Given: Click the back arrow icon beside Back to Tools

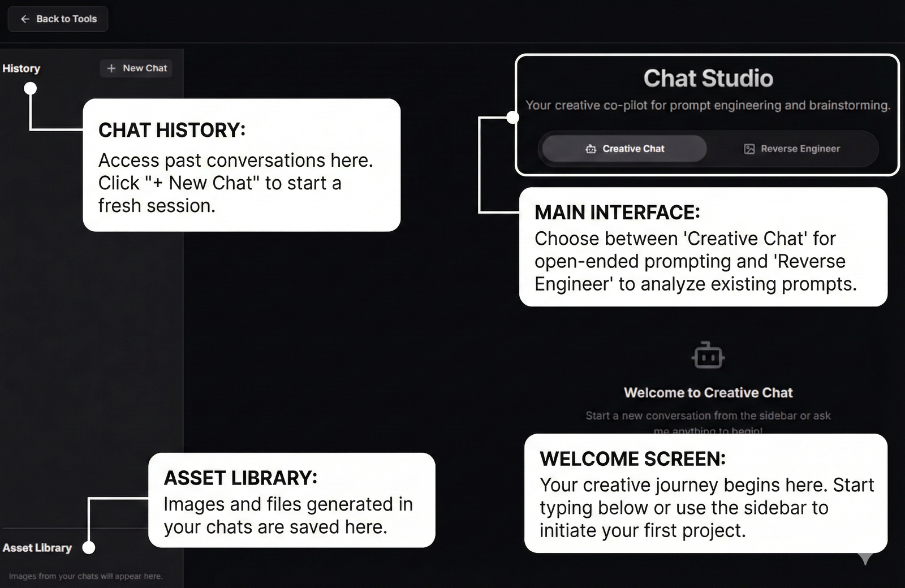Looking at the screenshot, I should pyautogui.click(x=25, y=19).
